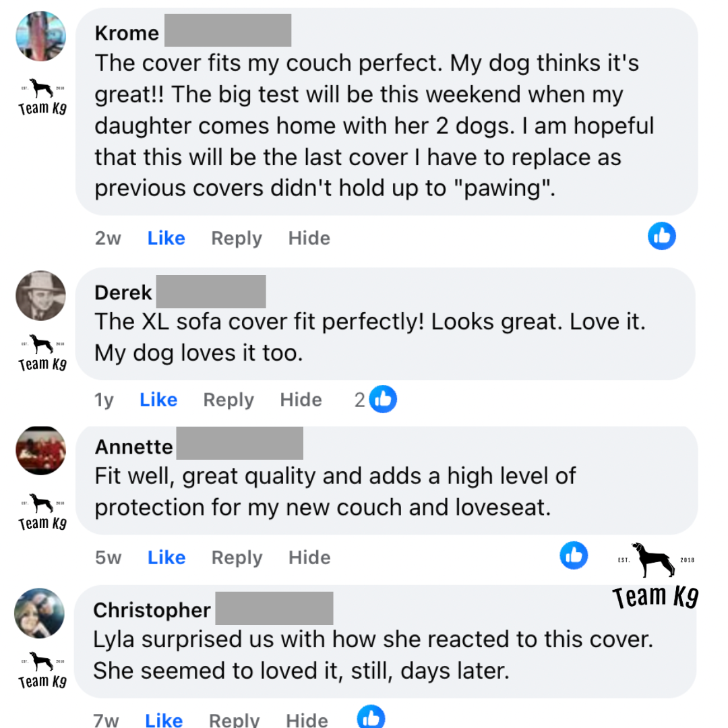Image resolution: width=728 pixels, height=728 pixels.
Task: Click the thumbs-up reaction on Annette's comment
Action: (x=574, y=555)
